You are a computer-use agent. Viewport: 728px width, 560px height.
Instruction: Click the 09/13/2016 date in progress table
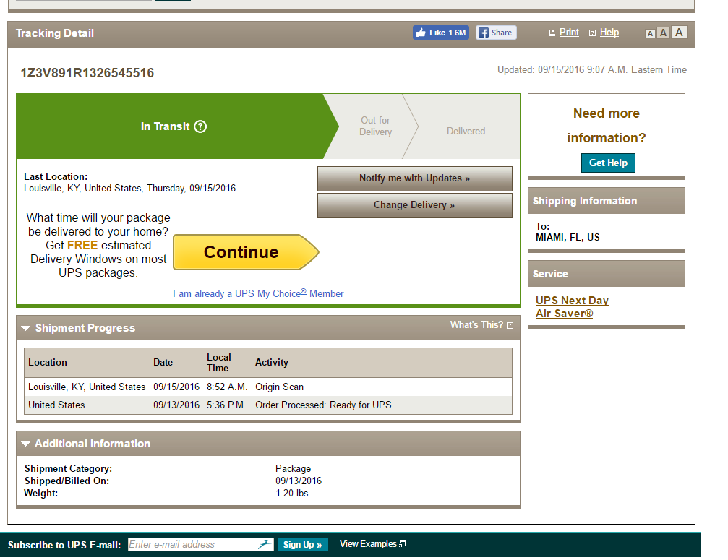pyautogui.click(x=176, y=405)
